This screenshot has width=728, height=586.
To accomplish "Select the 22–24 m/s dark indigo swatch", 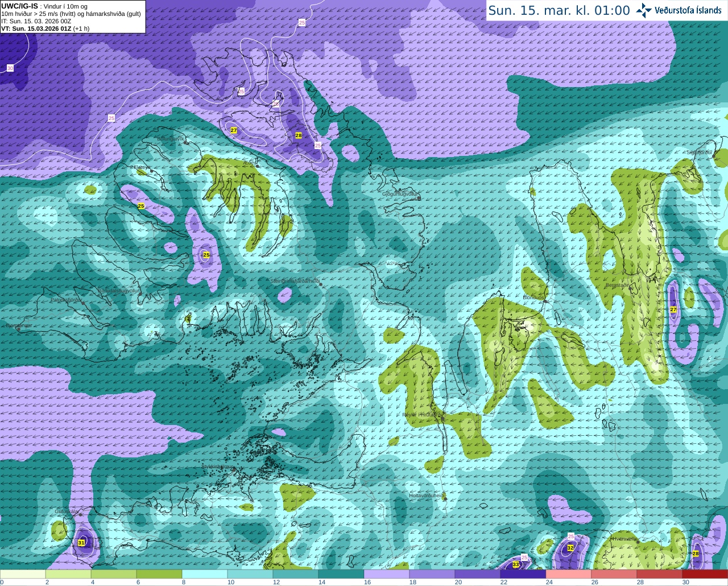I will pos(523,574).
